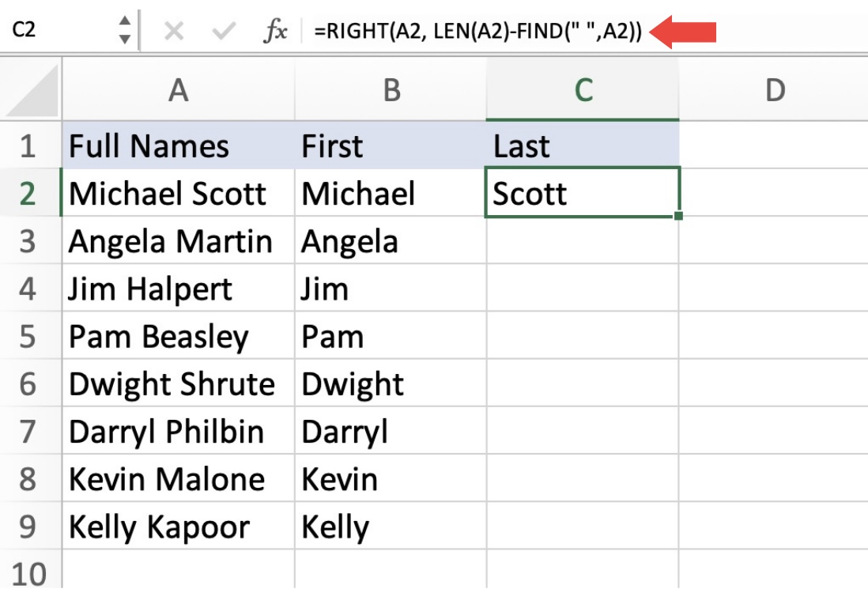Select row 4 header

pos(30,289)
